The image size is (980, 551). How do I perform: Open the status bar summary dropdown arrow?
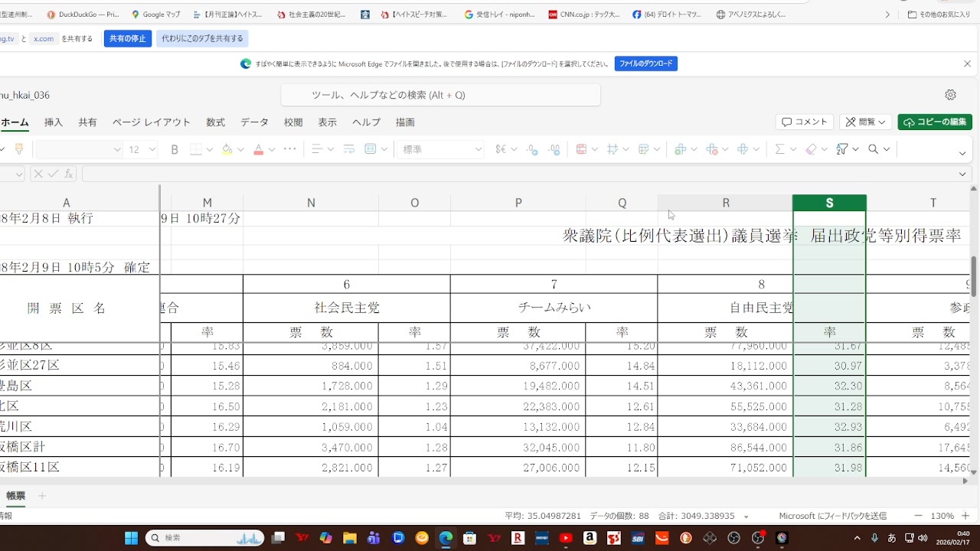[x=746, y=517]
